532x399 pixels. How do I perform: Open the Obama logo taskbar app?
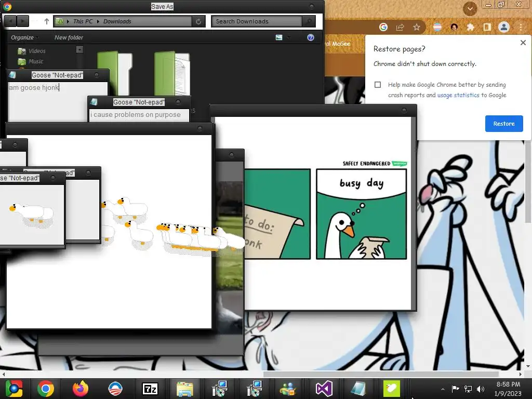click(115, 389)
